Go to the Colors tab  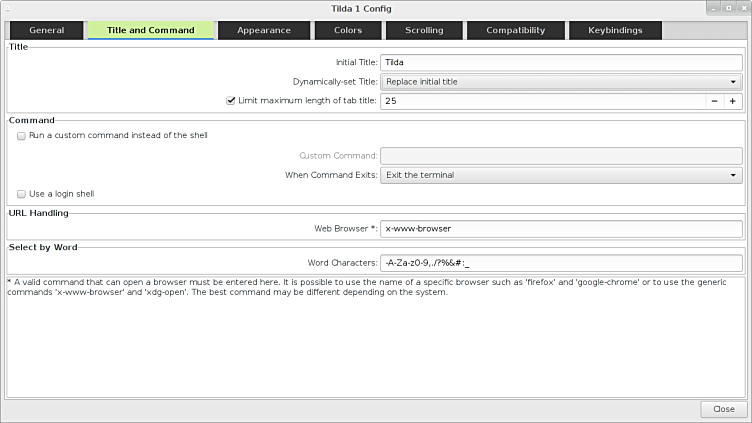pyautogui.click(x=348, y=30)
